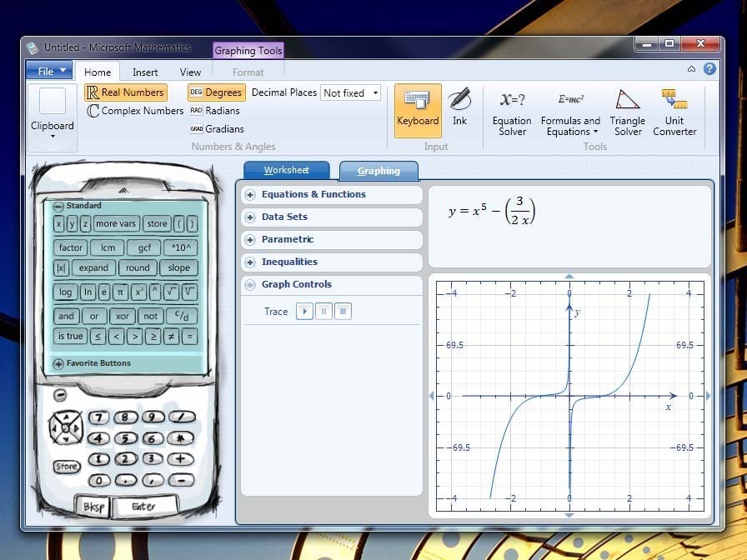Open the Clipboard dropdown
Image resolution: width=747 pixels, height=560 pixels.
coord(53,117)
